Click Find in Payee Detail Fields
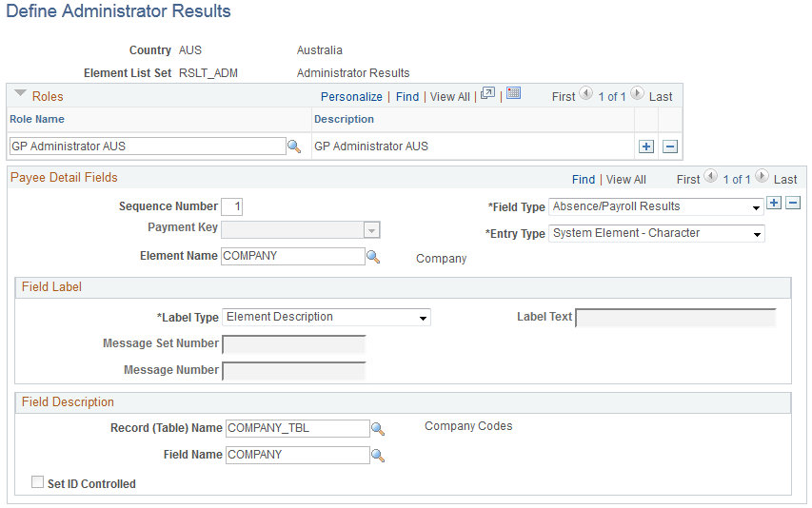This screenshot has height=508, width=812. click(x=584, y=180)
